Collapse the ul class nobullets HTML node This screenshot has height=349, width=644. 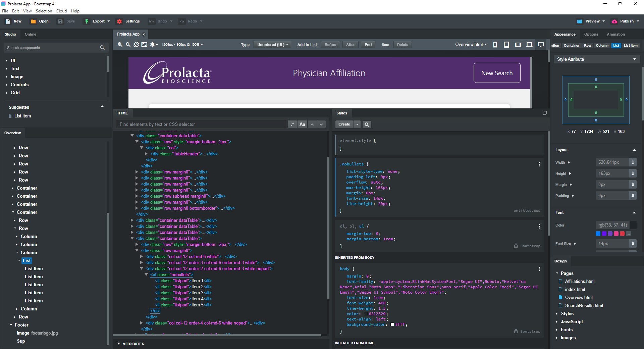(146, 275)
